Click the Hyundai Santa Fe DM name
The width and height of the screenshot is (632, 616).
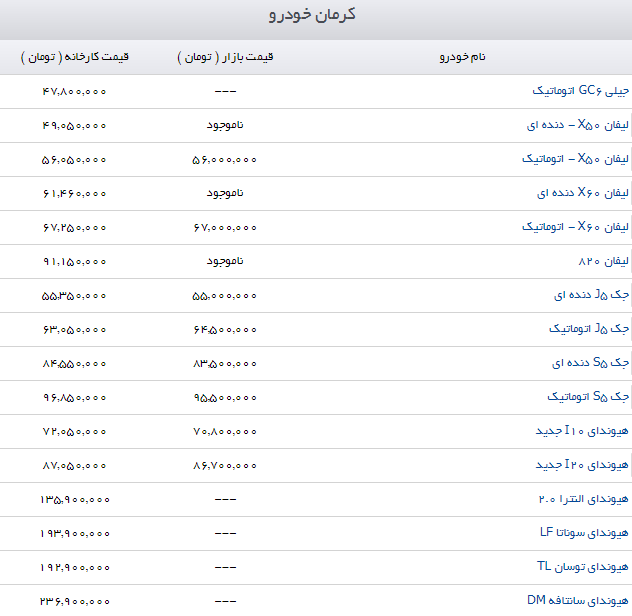(x=579, y=600)
